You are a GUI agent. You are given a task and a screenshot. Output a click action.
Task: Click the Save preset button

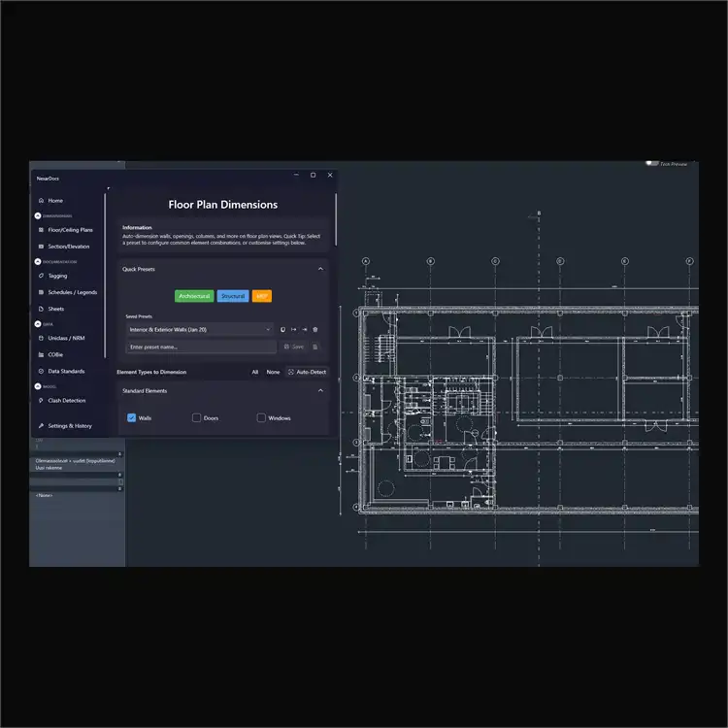point(294,347)
